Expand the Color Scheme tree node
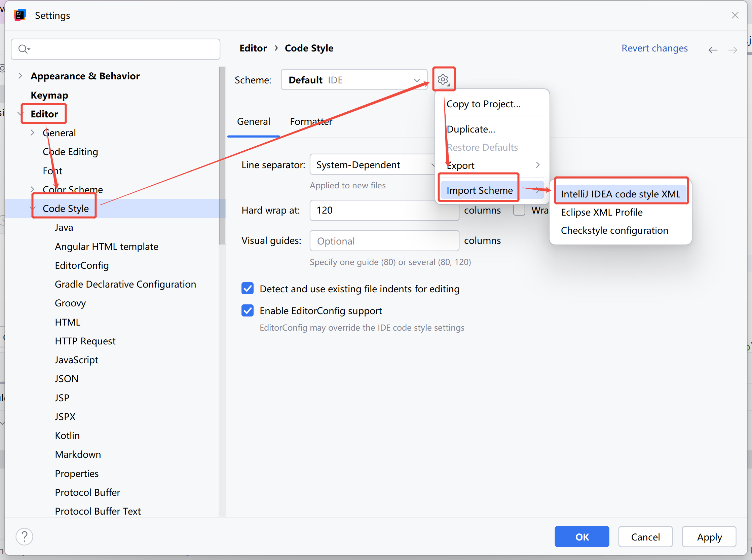Screen dimensions: 752x560 coord(33,189)
